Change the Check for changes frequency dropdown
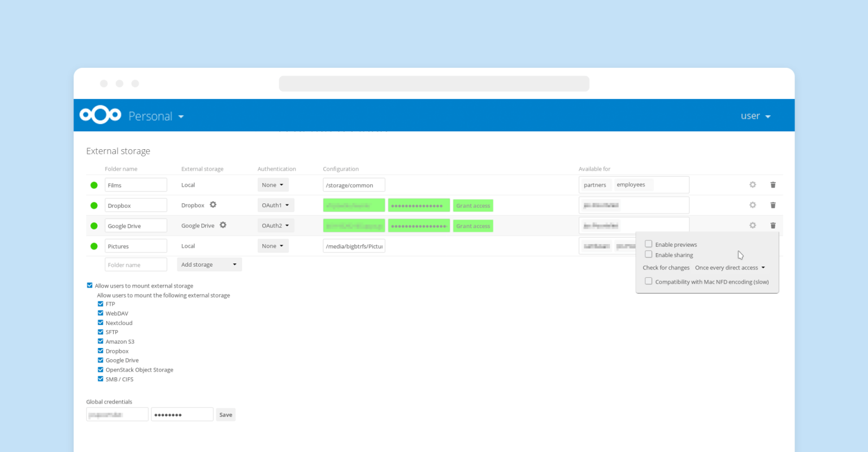Image resolution: width=868 pixels, height=452 pixels. (x=730, y=267)
